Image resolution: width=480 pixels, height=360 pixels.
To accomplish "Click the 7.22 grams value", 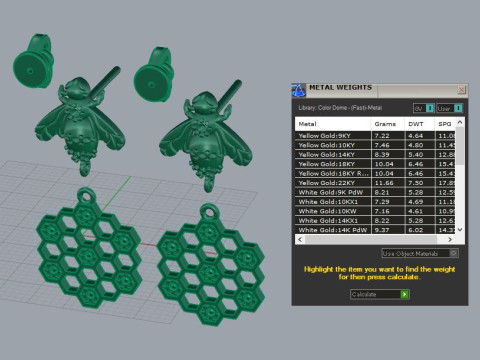I will 382,136.
